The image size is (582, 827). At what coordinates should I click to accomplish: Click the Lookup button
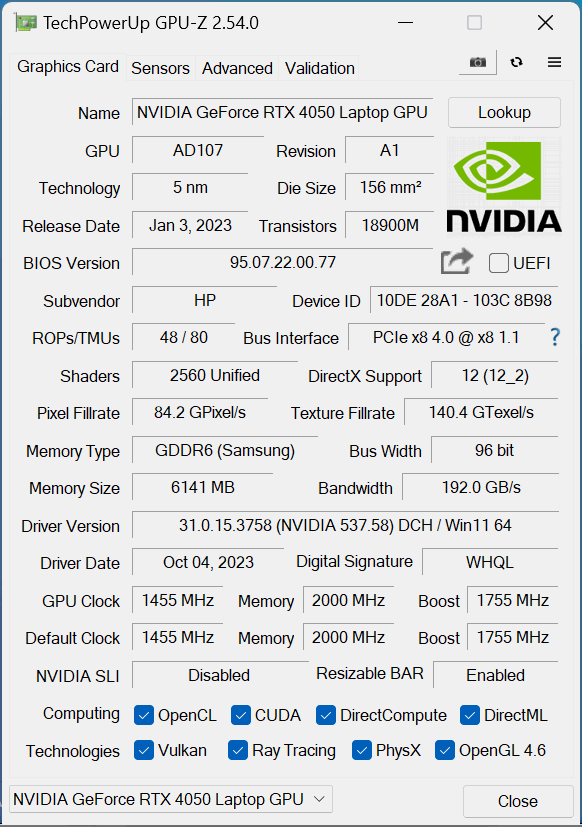point(504,112)
